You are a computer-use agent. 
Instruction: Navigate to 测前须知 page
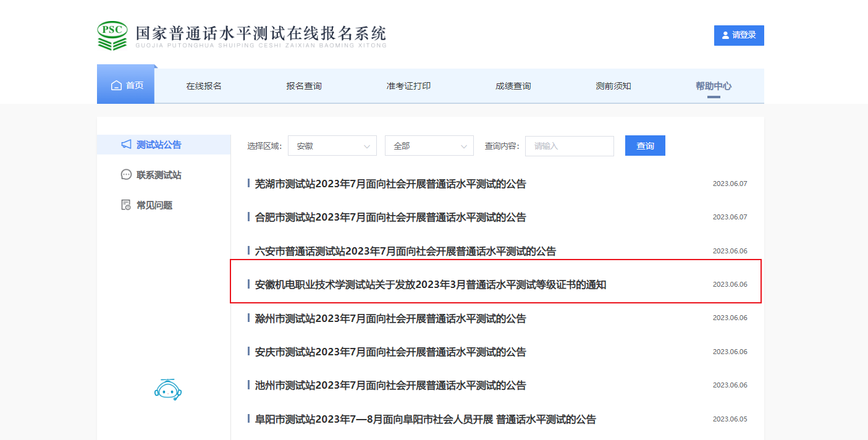[x=613, y=86]
